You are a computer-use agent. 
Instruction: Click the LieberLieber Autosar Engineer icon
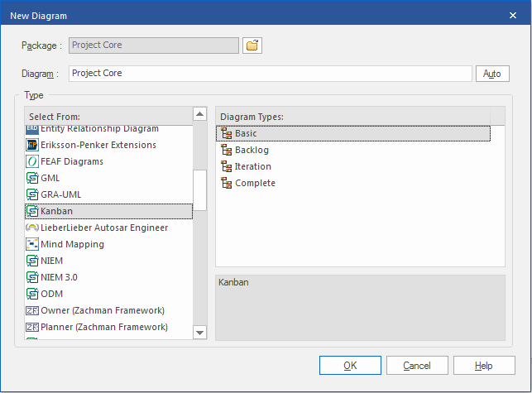32,228
